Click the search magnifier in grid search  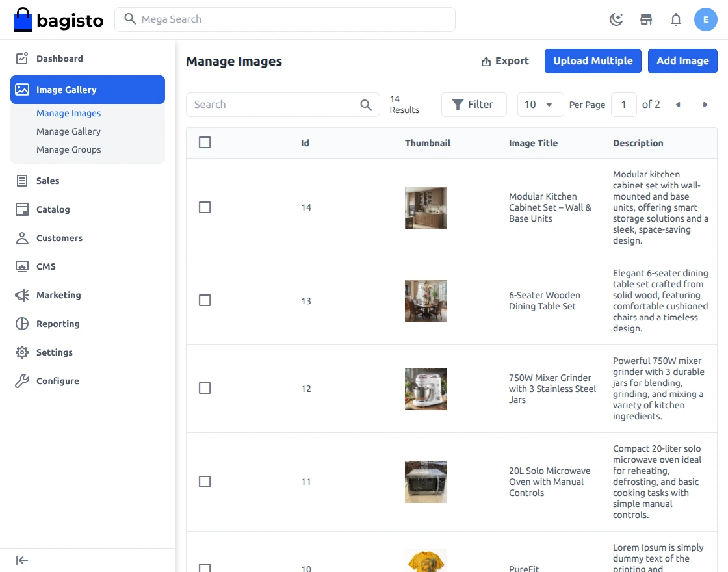tap(366, 105)
